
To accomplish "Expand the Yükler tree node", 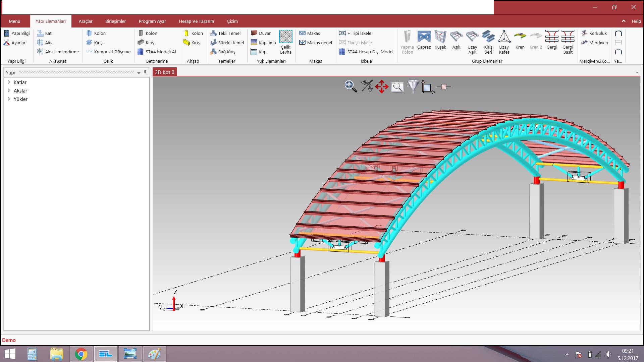I will click(9, 99).
